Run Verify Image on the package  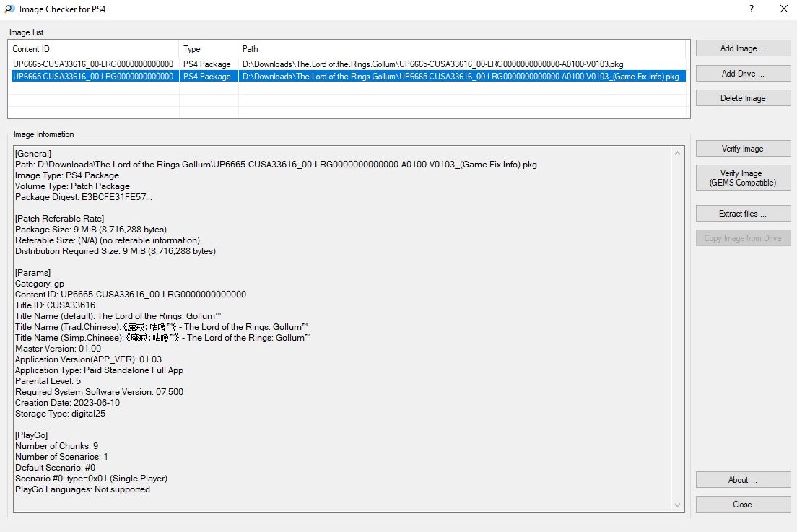click(x=743, y=149)
